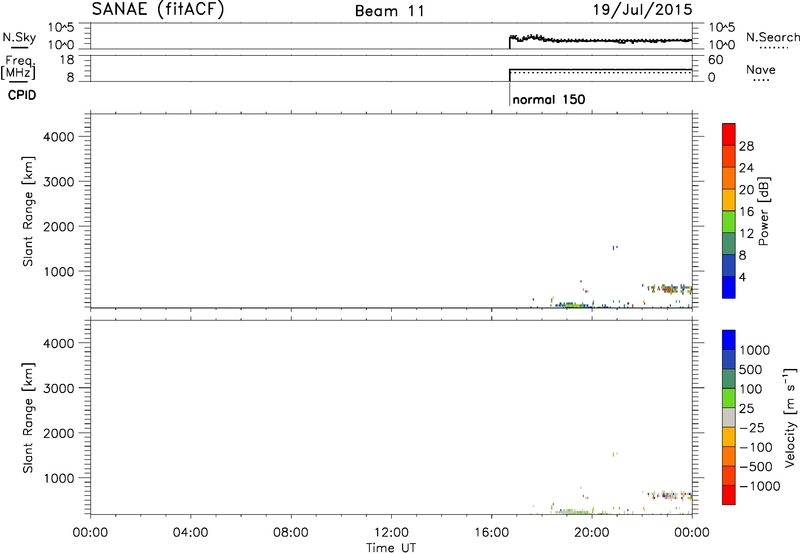Image resolution: width=800 pixels, height=554 pixels.
Task: Click the 'SANAE (fitACF)' title text
Action: pos(158,9)
